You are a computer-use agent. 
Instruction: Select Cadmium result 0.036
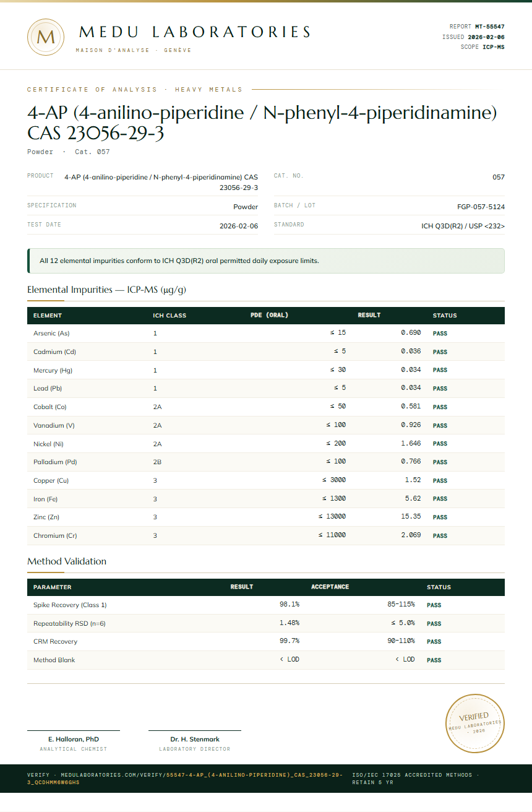click(x=411, y=352)
